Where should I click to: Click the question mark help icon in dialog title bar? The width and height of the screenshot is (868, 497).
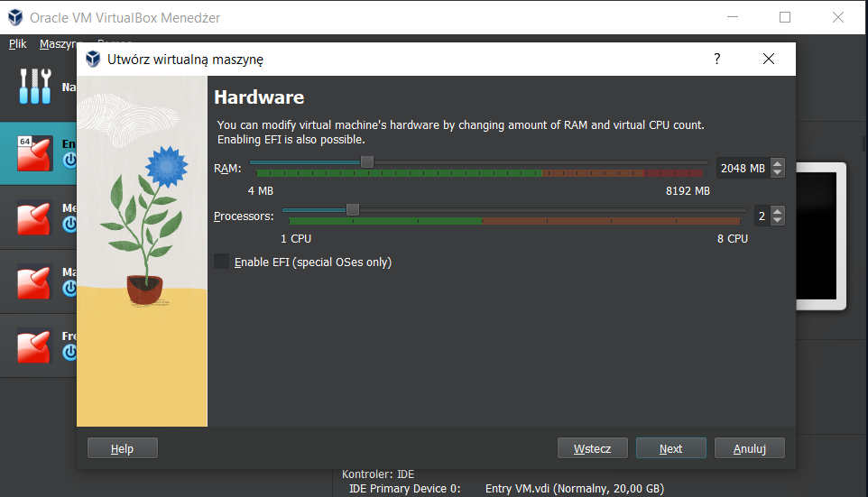click(717, 60)
